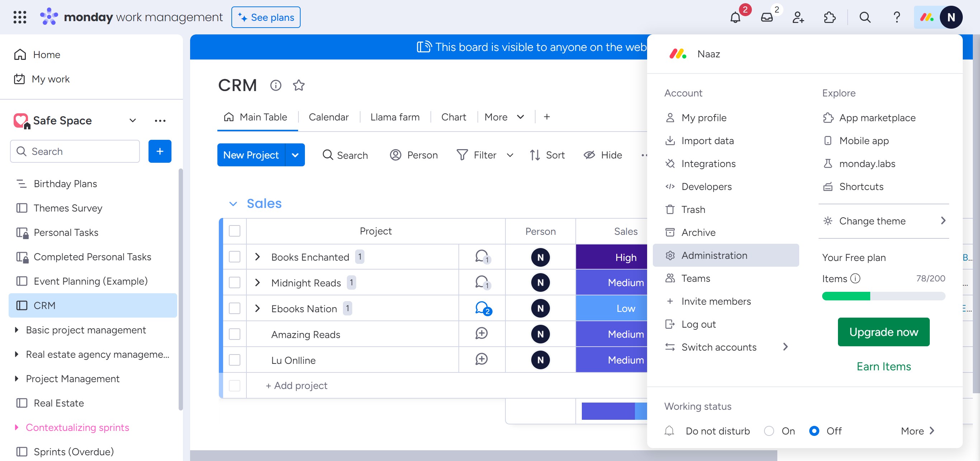The height and width of the screenshot is (461, 980).
Task: Switch to the Calendar tab
Action: pyautogui.click(x=328, y=117)
